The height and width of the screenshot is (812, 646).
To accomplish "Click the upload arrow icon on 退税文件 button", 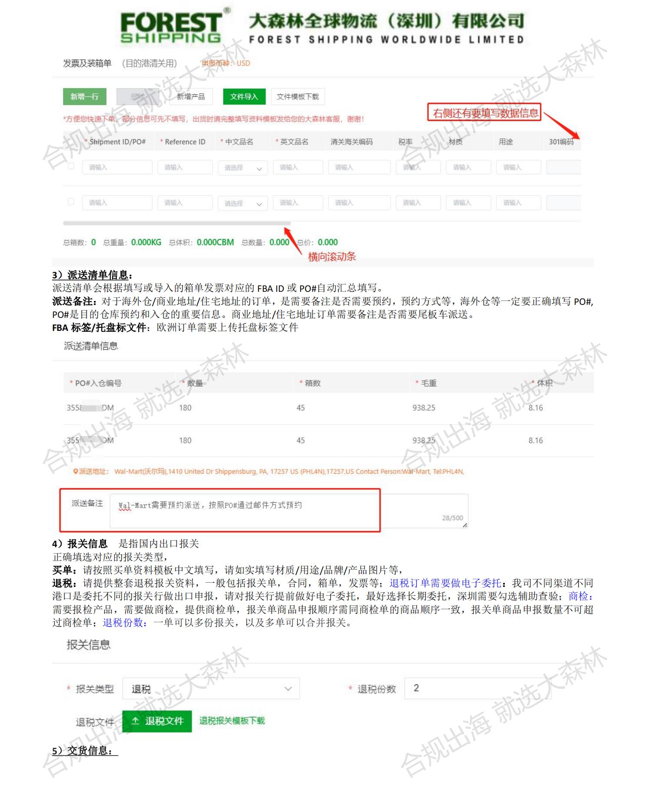I will click(136, 721).
